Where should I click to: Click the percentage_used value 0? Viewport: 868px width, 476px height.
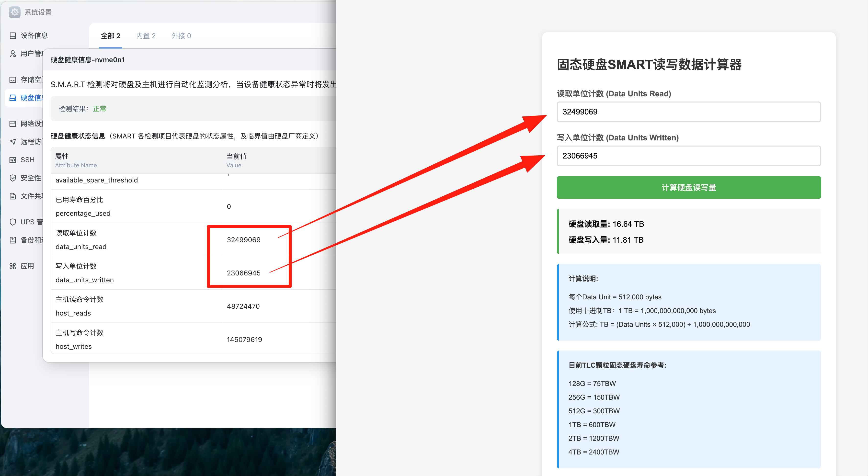[229, 206]
